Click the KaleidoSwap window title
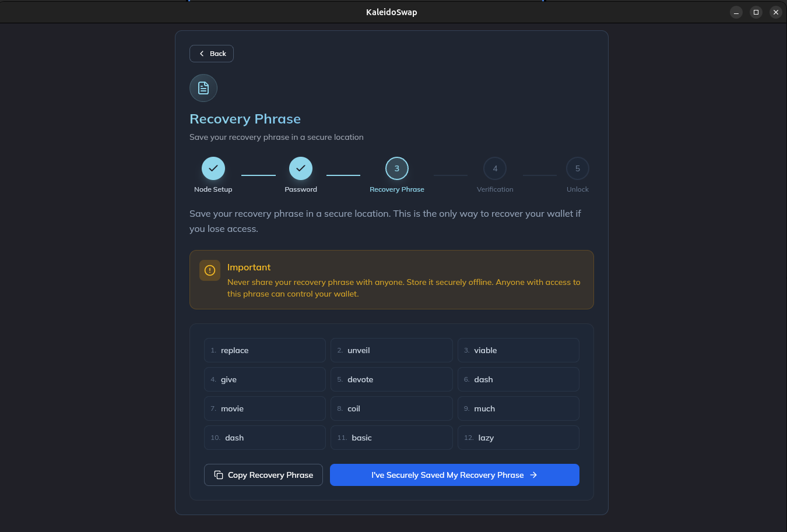Screen dimensions: 787x532 392,12
